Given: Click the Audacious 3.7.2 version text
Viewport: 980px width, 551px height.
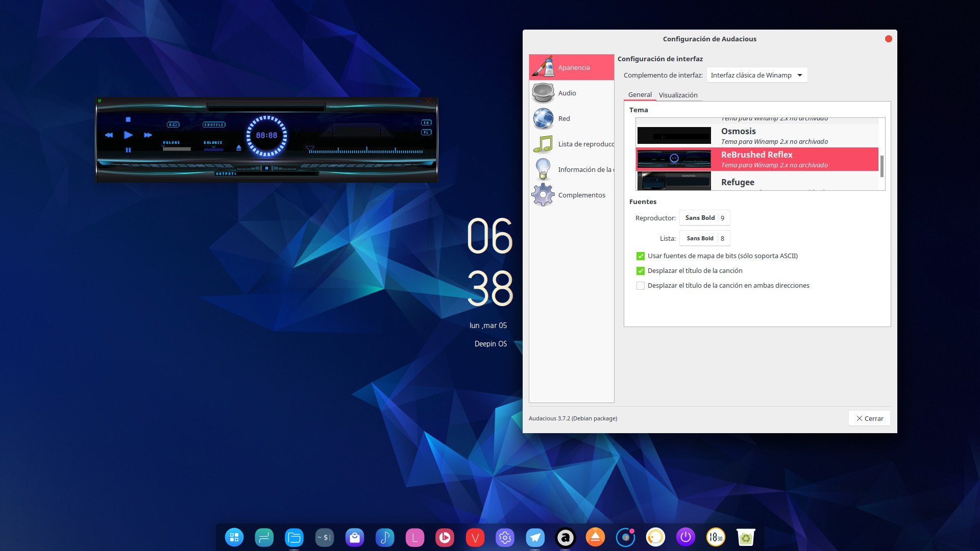Looking at the screenshot, I should tap(573, 418).
